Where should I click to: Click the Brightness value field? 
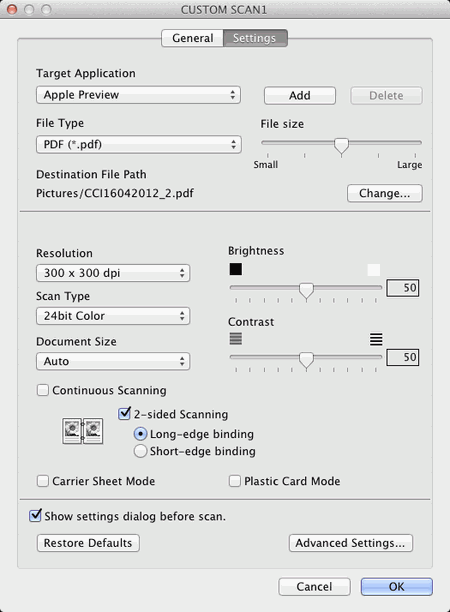403,288
